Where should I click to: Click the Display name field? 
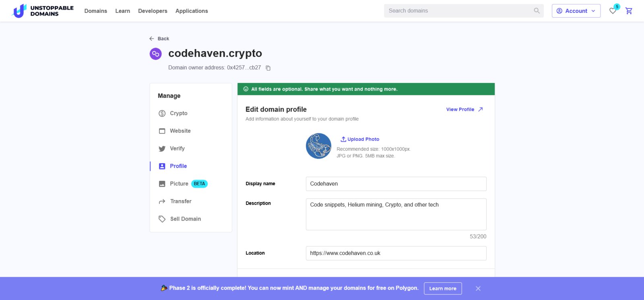396,184
